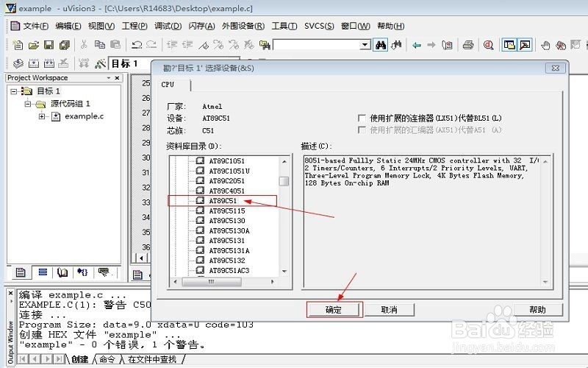This screenshot has width=588, height=368.
Task: Click the Paste clipboard icon
Action: [x=115, y=45]
